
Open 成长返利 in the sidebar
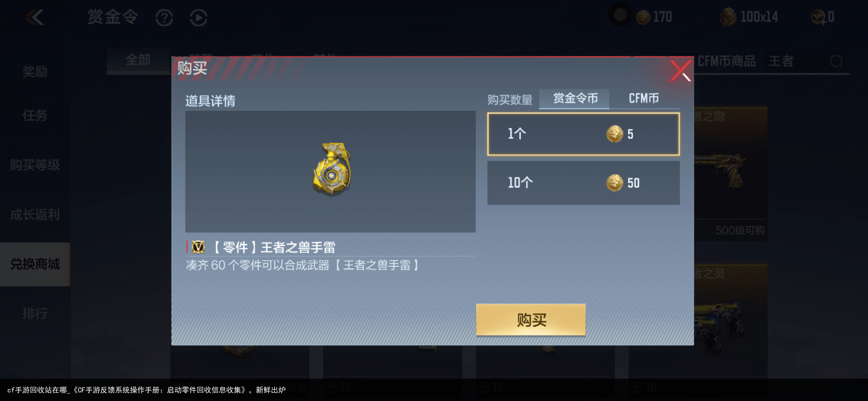pyautogui.click(x=35, y=214)
